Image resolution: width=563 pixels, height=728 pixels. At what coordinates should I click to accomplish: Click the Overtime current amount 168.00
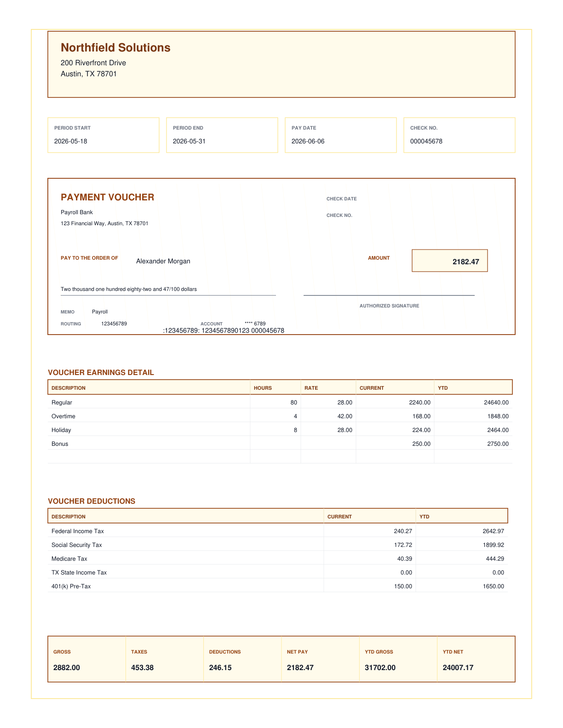tap(421, 416)
